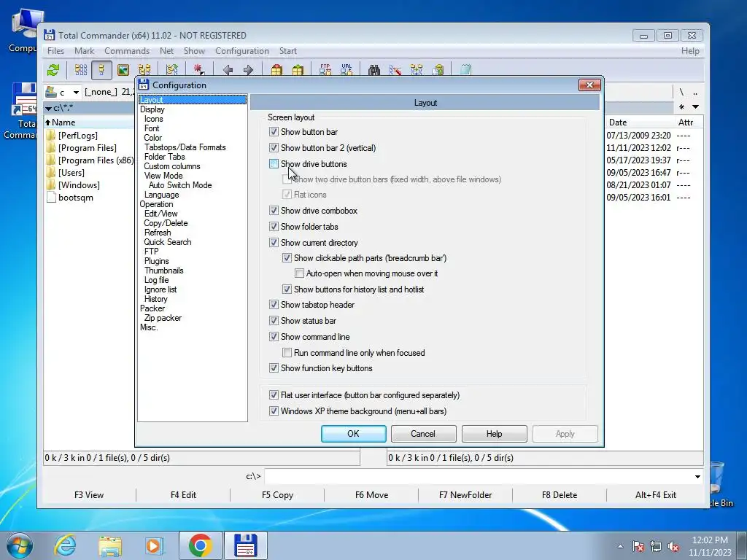Click the synchronize directories toolbar icon
The height and width of the screenshot is (560, 747).
[x=417, y=70]
